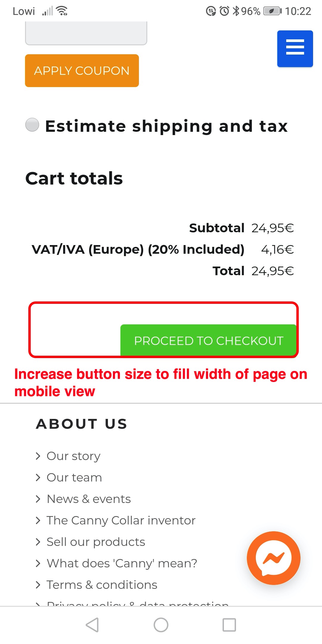Tap the battery indicator icon
The width and height of the screenshot is (322, 644).
click(272, 11)
